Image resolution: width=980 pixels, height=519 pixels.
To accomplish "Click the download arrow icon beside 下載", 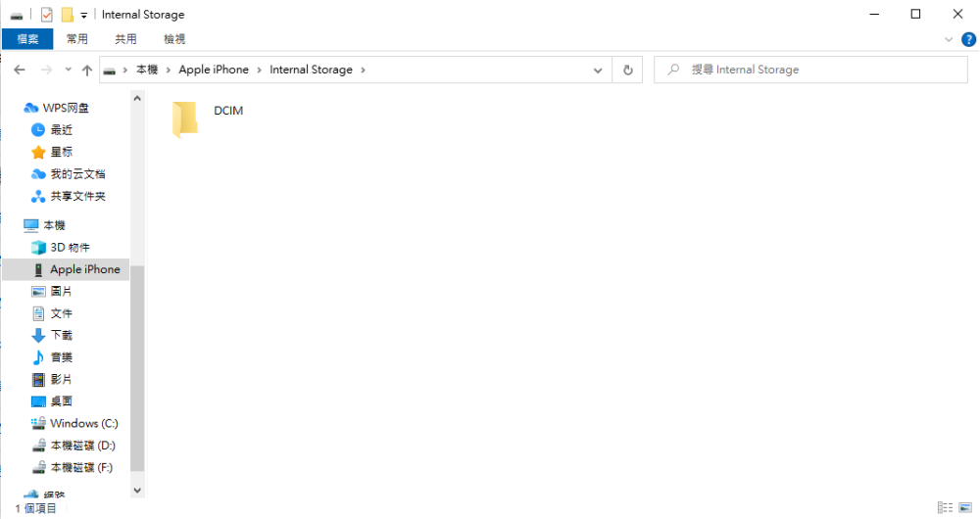I will 38,335.
